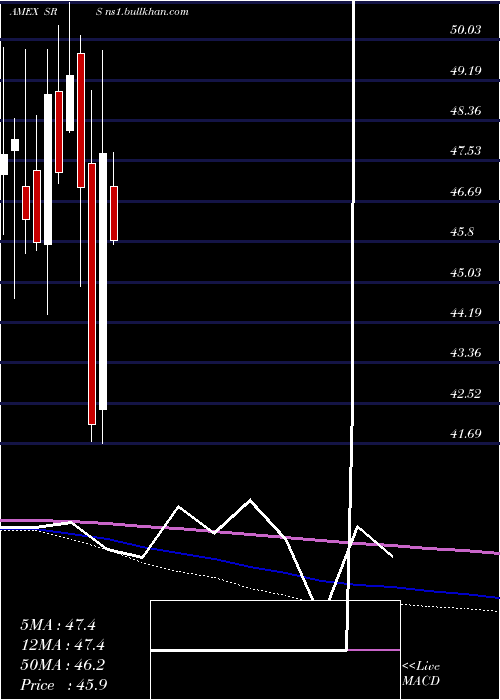
Task: Click the last red candlestick on the right
Action: point(114,213)
